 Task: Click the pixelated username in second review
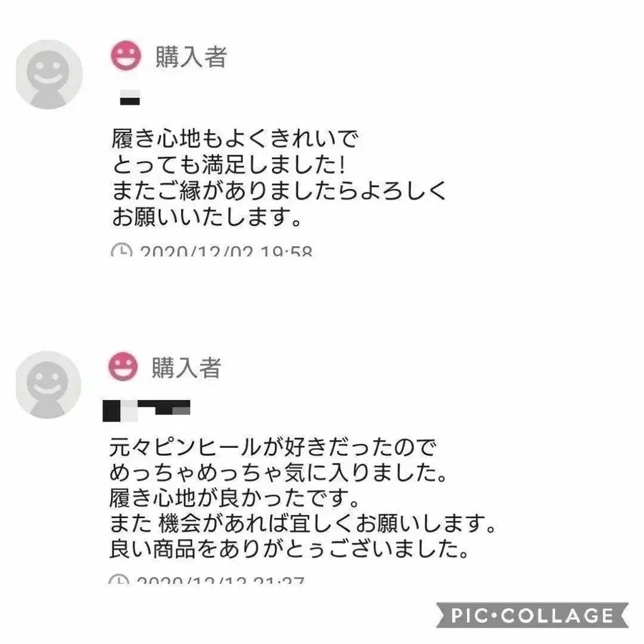[x=146, y=411]
